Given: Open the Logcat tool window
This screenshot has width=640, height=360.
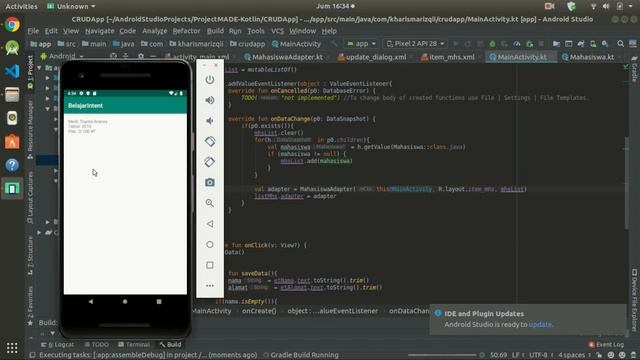Looking at the screenshot, I should click(x=58, y=345).
